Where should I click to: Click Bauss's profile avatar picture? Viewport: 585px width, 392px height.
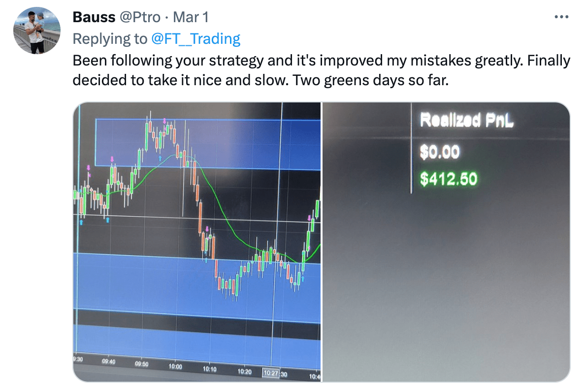click(36, 31)
